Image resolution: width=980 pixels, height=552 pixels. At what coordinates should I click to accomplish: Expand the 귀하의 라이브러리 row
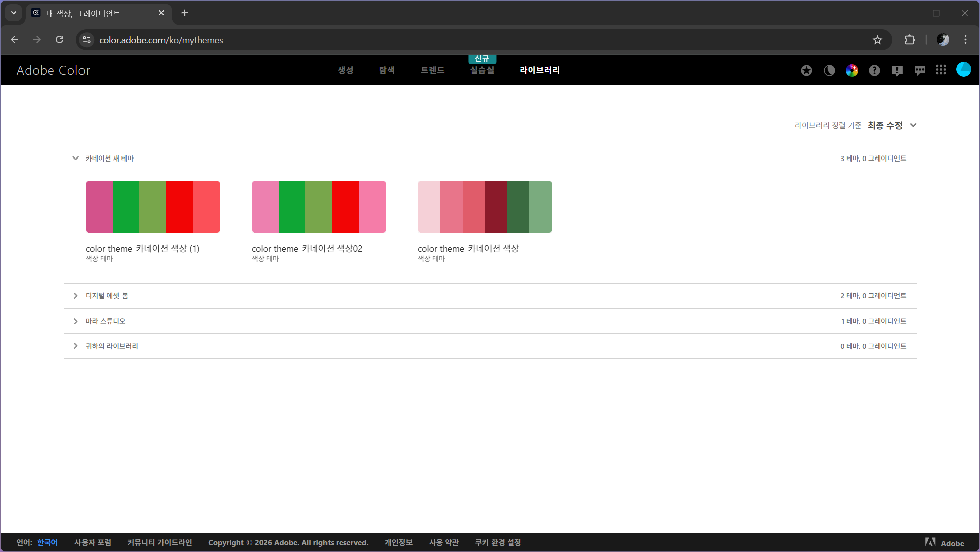click(75, 346)
